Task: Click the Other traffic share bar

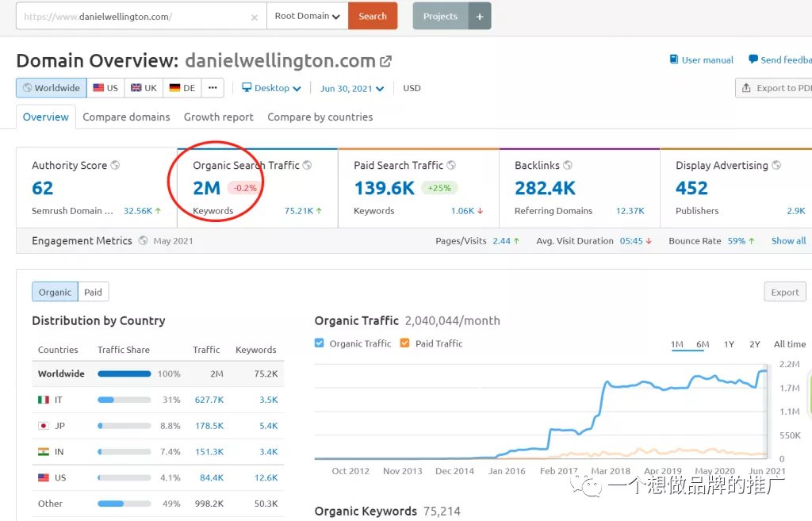Action: pyautogui.click(x=124, y=504)
